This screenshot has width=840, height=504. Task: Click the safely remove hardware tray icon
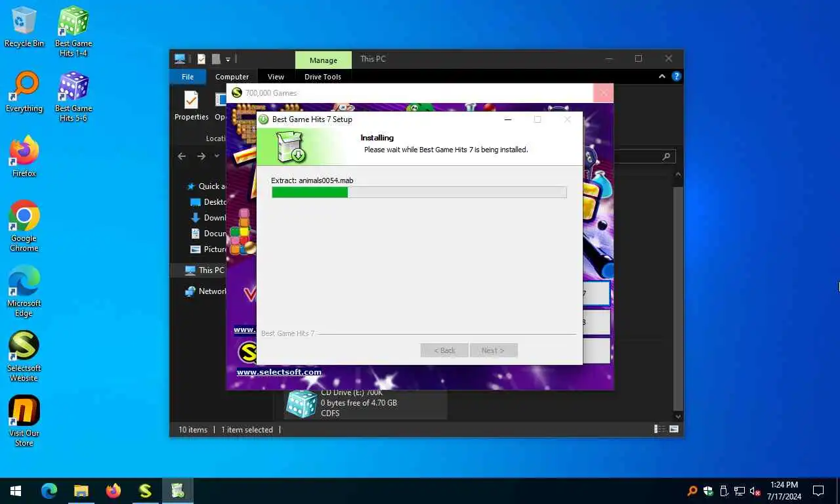click(724, 491)
